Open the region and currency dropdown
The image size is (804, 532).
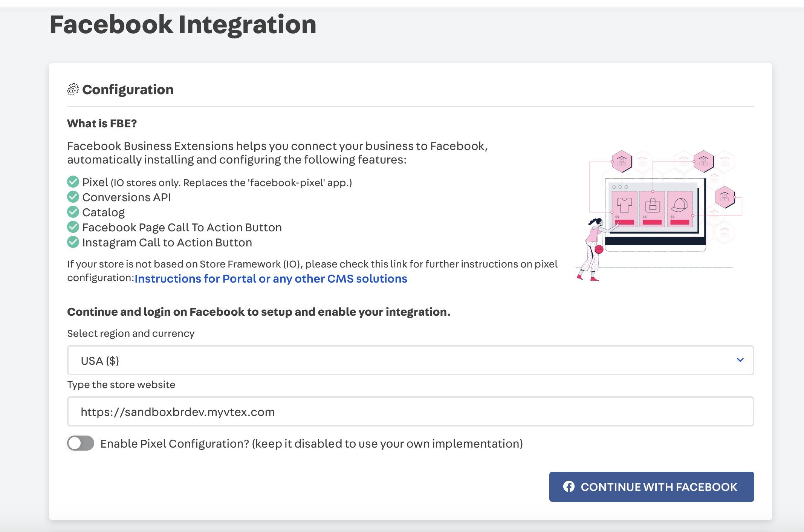pyautogui.click(x=411, y=360)
